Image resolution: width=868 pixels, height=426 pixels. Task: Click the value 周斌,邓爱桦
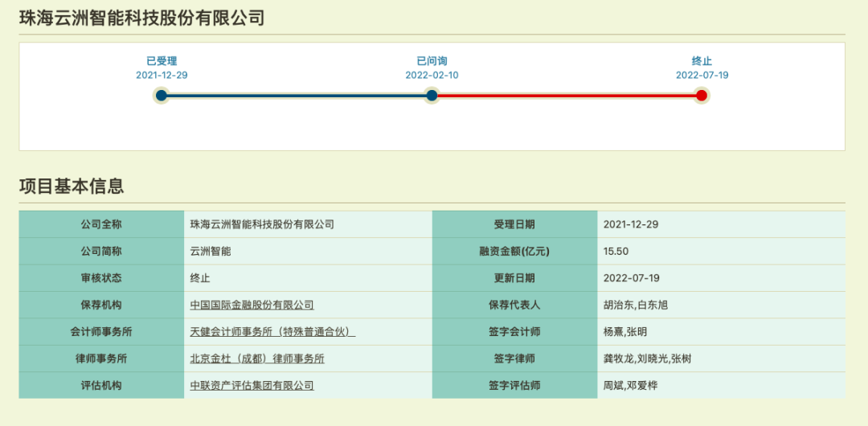(630, 385)
